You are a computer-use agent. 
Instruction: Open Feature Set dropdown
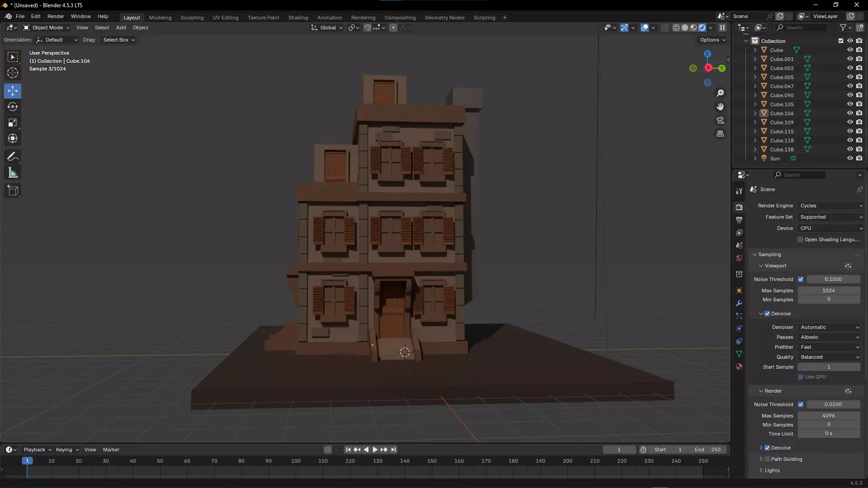[831, 217]
